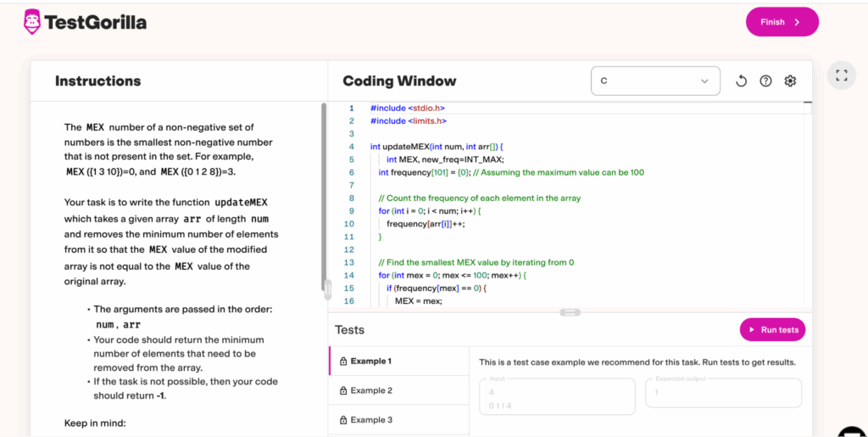868x437 pixels.
Task: Click line number 14 in the editor gutter
Action: tap(348, 275)
